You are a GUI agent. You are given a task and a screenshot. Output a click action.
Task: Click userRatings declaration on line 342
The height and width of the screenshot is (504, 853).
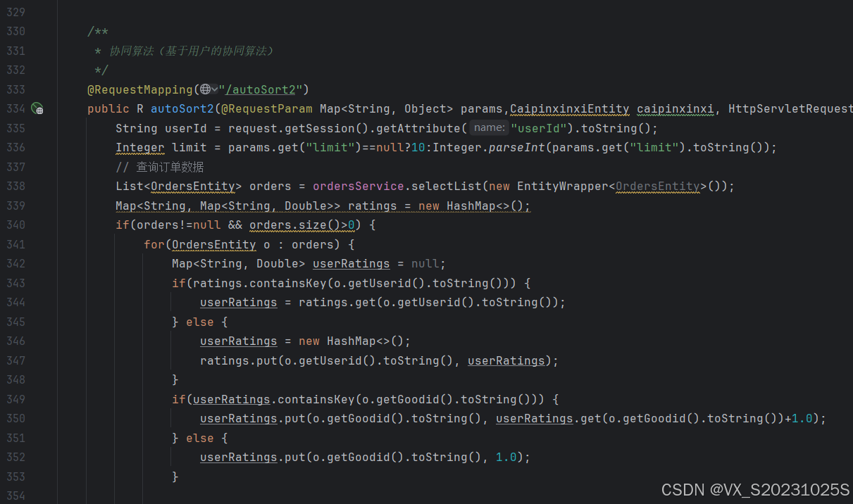(x=351, y=263)
